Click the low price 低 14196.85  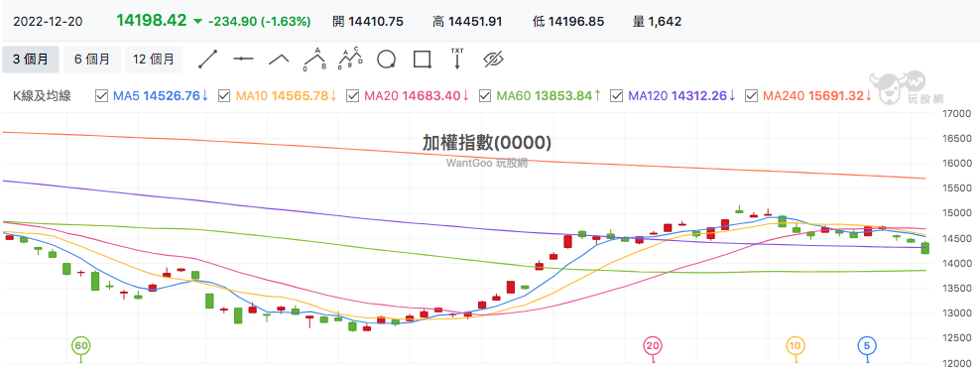click(x=568, y=21)
